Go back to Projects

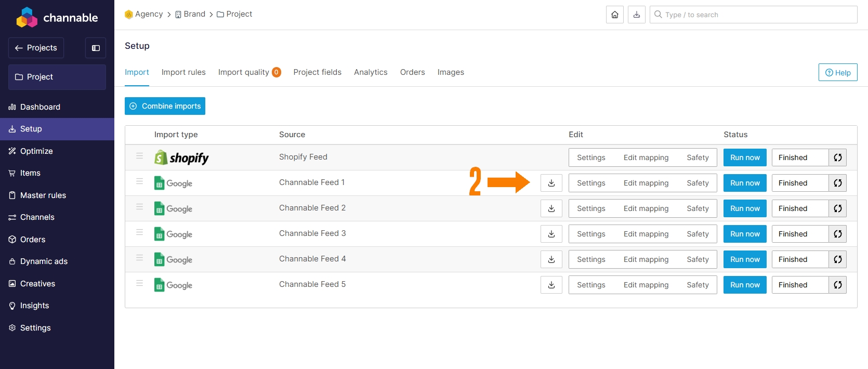(x=36, y=48)
